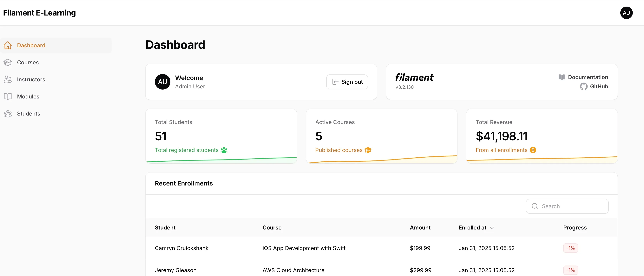Click the Students group icon in sidebar
Viewport: 644px width, 276px height.
point(8,114)
